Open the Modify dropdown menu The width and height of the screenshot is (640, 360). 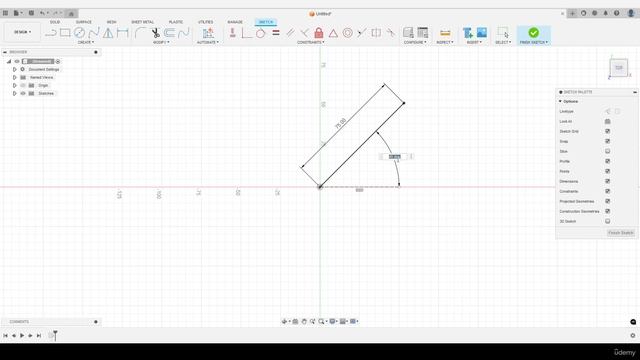coord(161,42)
